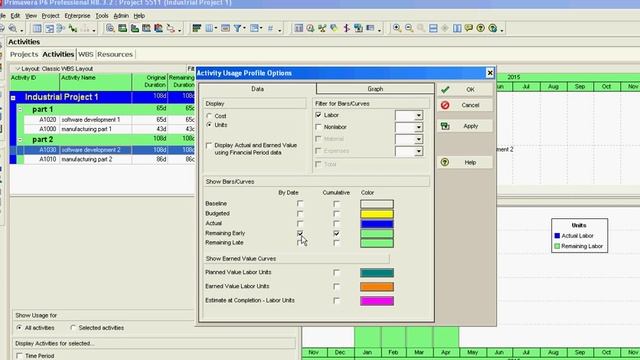Screen dimensions: 640x360
Task: Change the Earned Value orange color swatch
Action: click(x=377, y=287)
